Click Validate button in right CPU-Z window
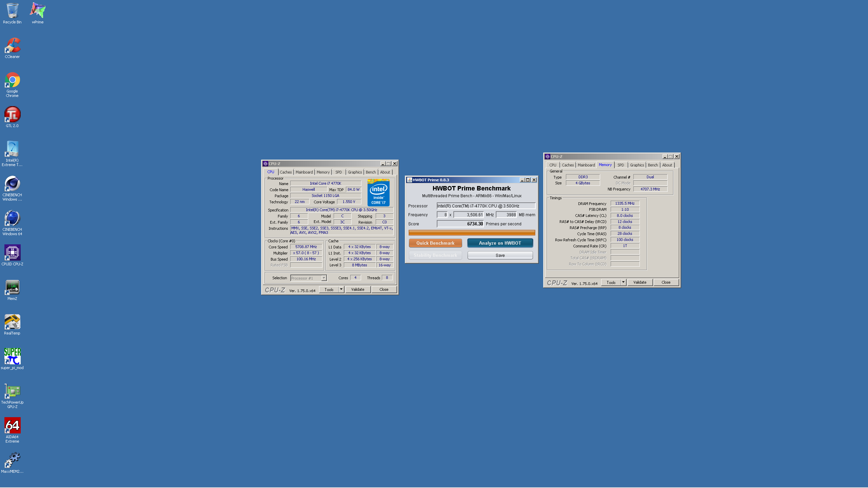Image resolution: width=868 pixels, height=488 pixels. [x=640, y=282]
